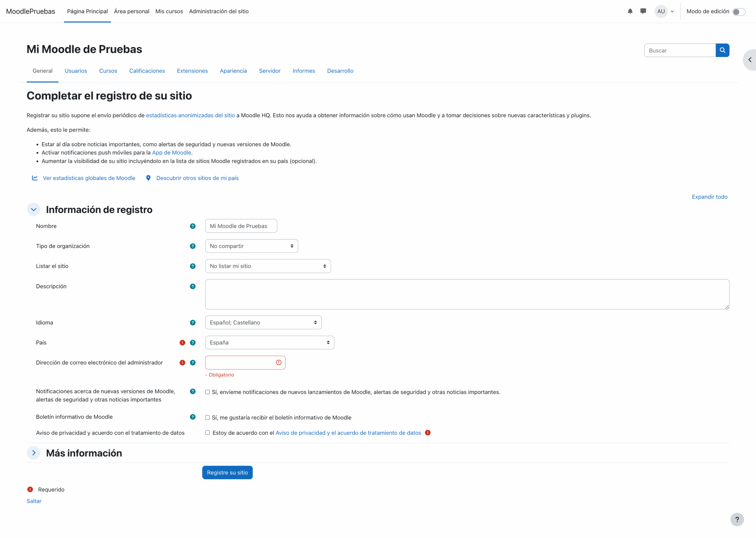Viewport: 756px width, 538px height.
Task: Click the chart icon for global statistics
Action: [x=35, y=178]
